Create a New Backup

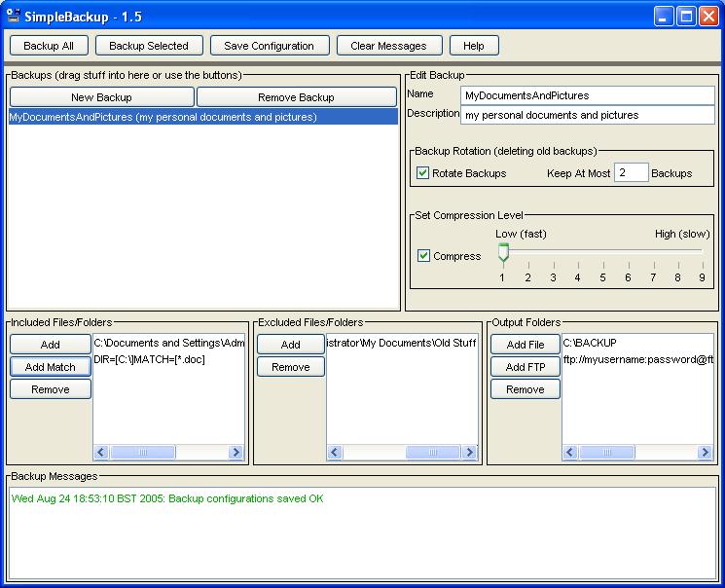101,97
